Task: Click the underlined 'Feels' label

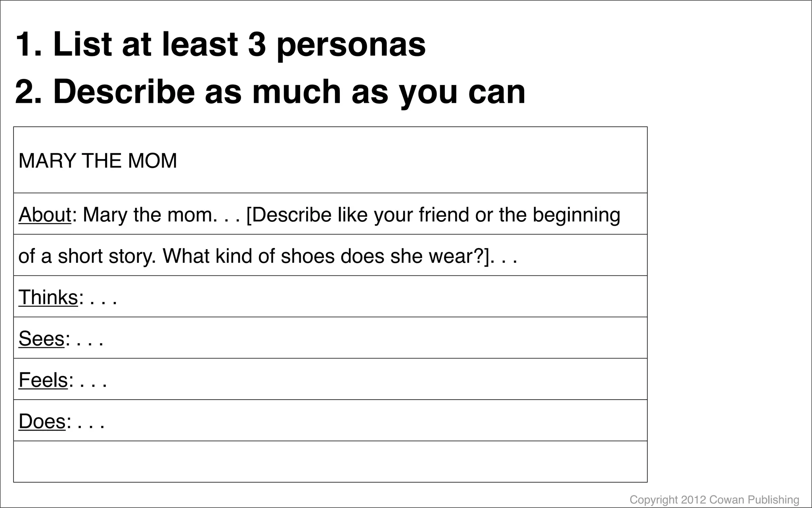Action: coord(43,380)
